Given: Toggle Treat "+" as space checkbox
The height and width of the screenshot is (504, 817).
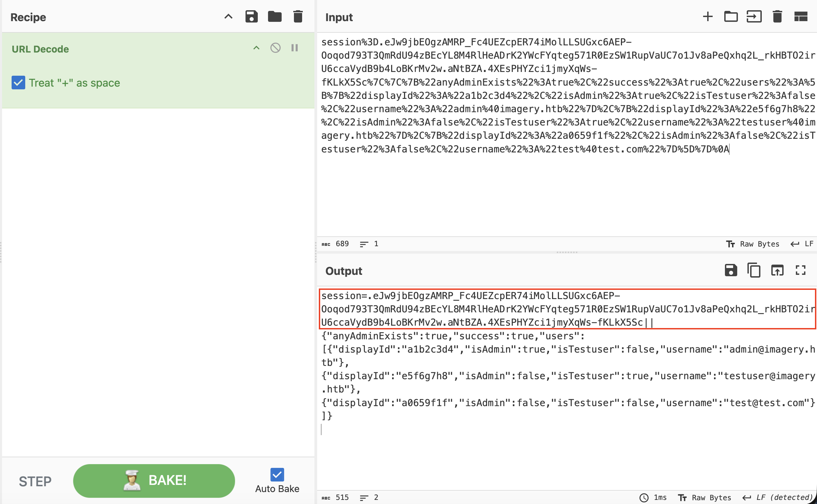Looking at the screenshot, I should (x=18, y=83).
